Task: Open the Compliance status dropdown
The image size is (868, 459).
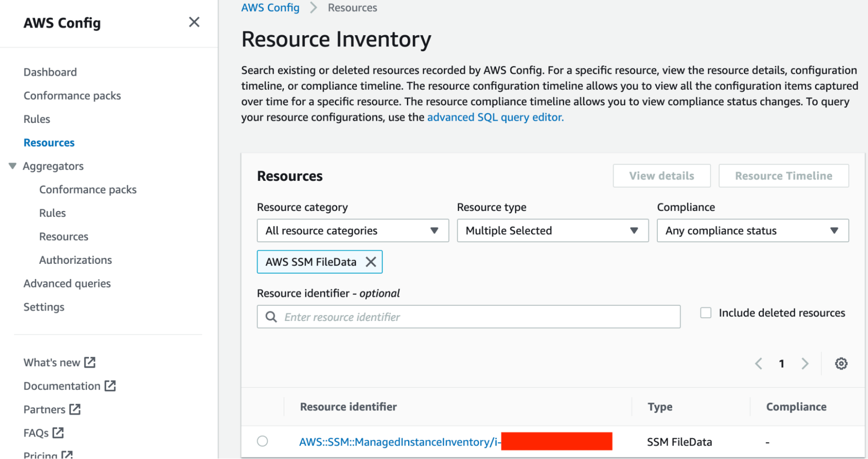Action: (752, 231)
